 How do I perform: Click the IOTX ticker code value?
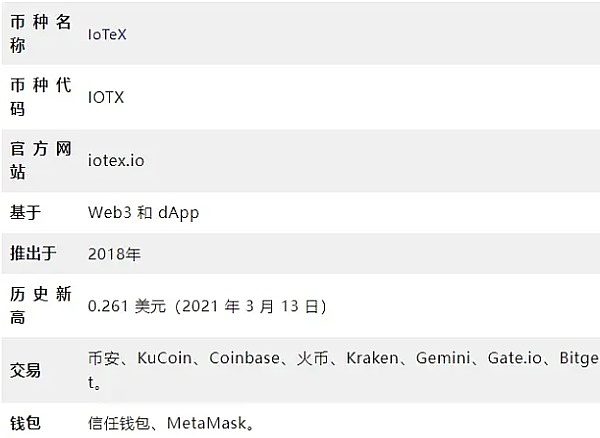click(107, 97)
